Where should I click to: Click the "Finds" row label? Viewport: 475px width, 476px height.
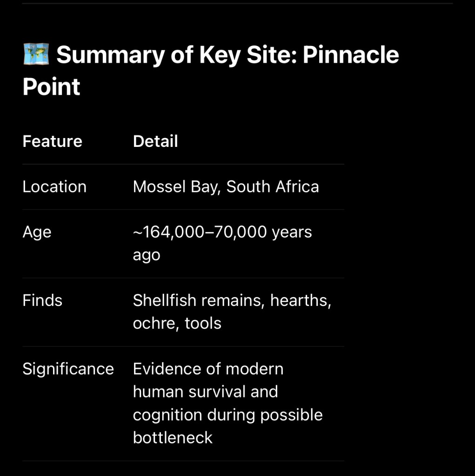pyautogui.click(x=42, y=300)
